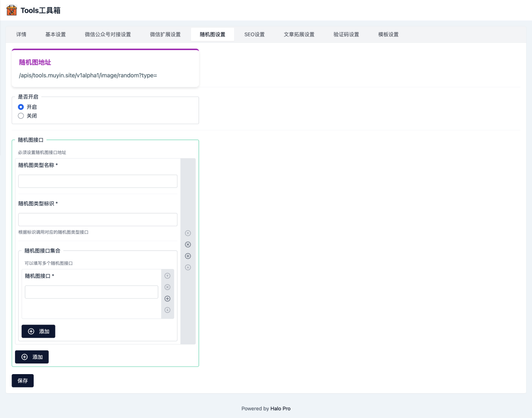This screenshot has width=532, height=418.
Task: Go to the 验证码设置 tab
Action: click(x=346, y=35)
